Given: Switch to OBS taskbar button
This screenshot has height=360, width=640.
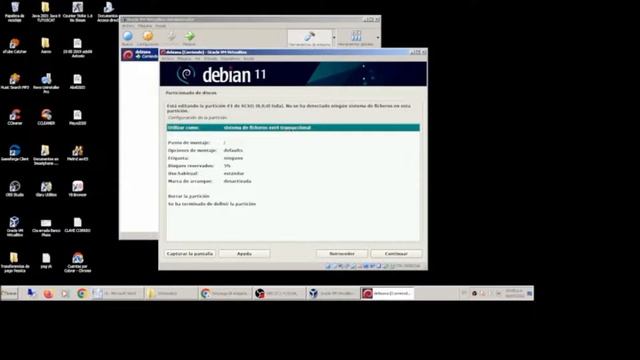Looking at the screenshot, I should tap(279, 293).
